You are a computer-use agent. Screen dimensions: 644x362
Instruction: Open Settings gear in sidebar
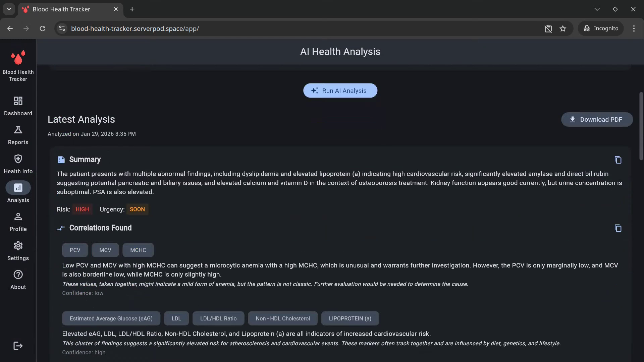coord(18,246)
